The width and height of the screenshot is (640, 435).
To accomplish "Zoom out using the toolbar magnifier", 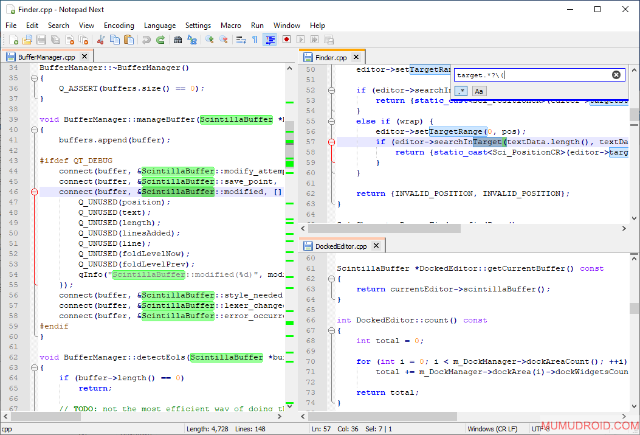I will pos(223,40).
